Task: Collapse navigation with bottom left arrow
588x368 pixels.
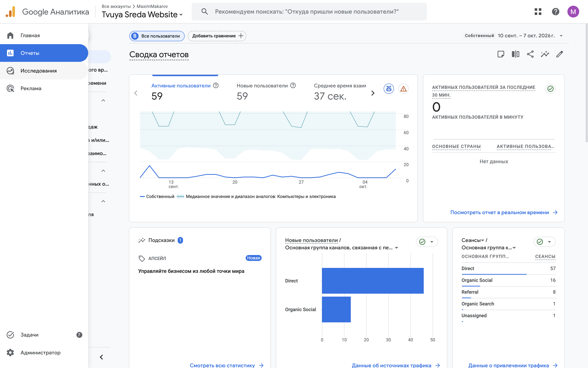Action: [102, 357]
